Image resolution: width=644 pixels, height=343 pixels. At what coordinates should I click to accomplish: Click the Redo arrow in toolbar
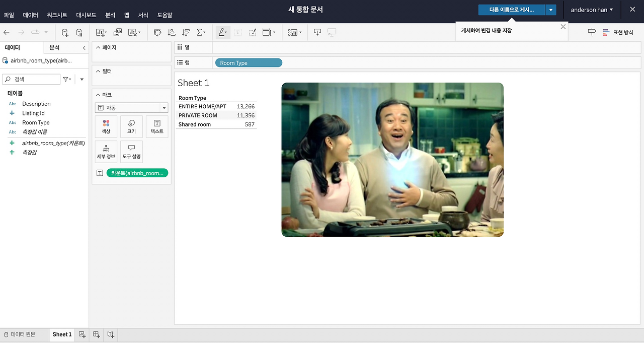click(x=21, y=32)
